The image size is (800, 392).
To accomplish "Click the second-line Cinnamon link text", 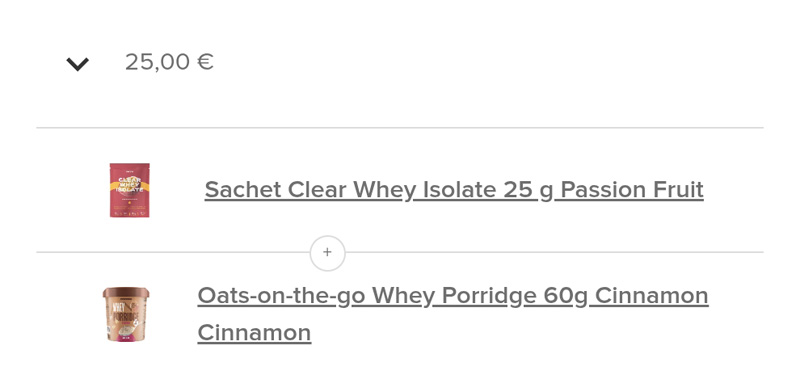I will (x=254, y=333).
